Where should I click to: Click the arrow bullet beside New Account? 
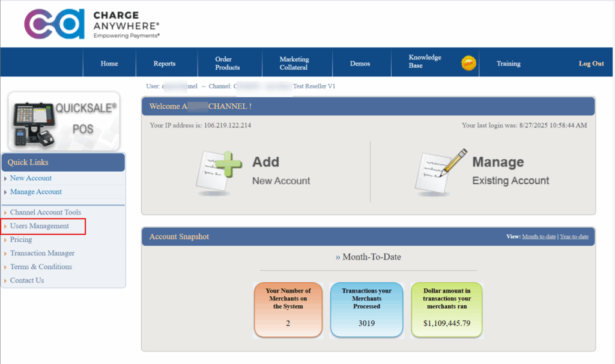point(5,178)
